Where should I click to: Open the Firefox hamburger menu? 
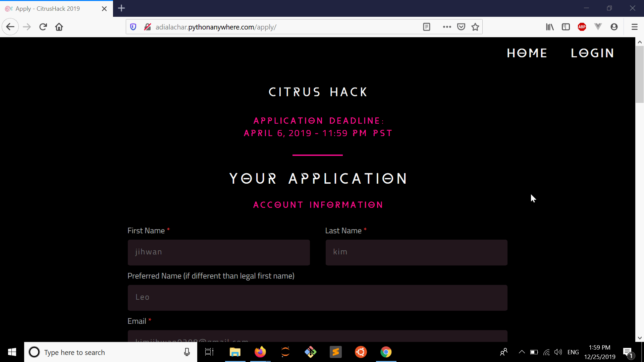point(635,27)
